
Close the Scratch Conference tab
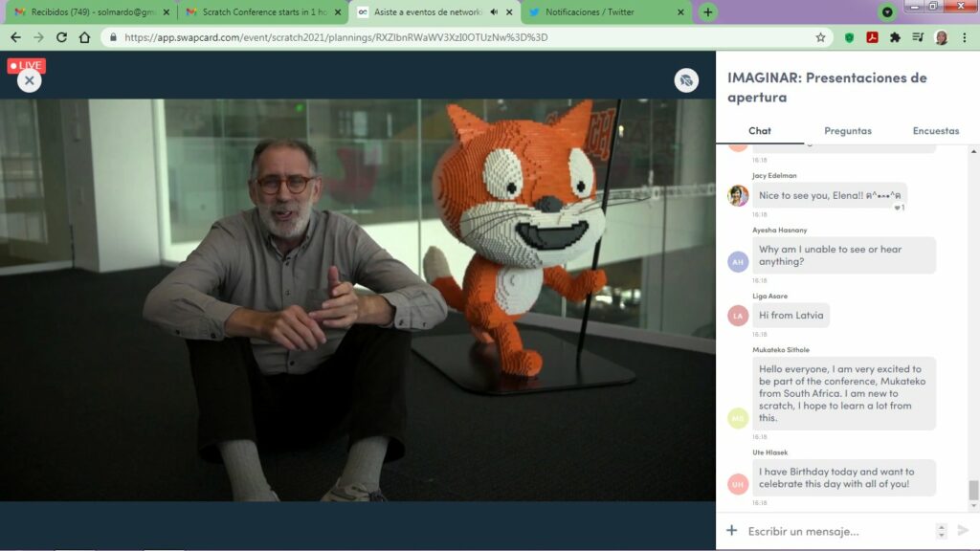click(x=338, y=11)
